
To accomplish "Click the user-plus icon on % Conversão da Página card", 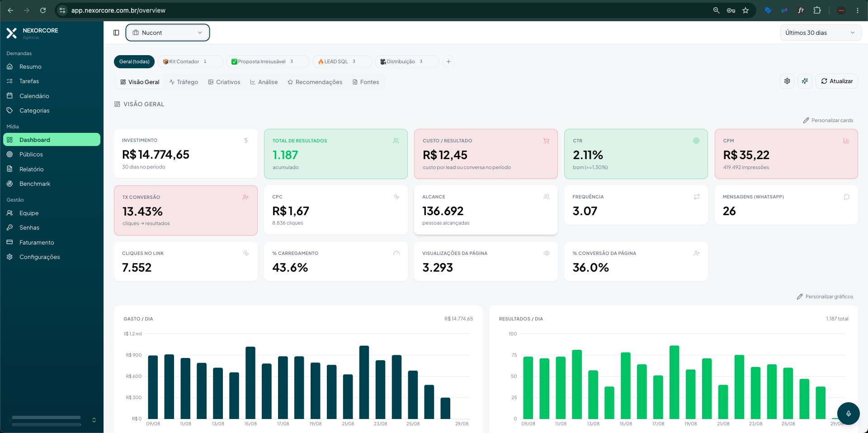I will coord(697,253).
